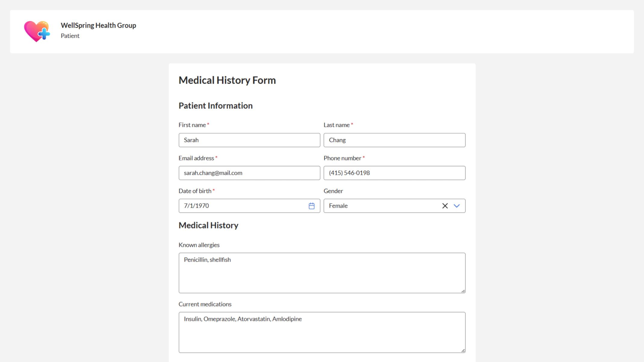Click the Current medications text area
Viewport: 644px width, 362px height.
point(322,332)
